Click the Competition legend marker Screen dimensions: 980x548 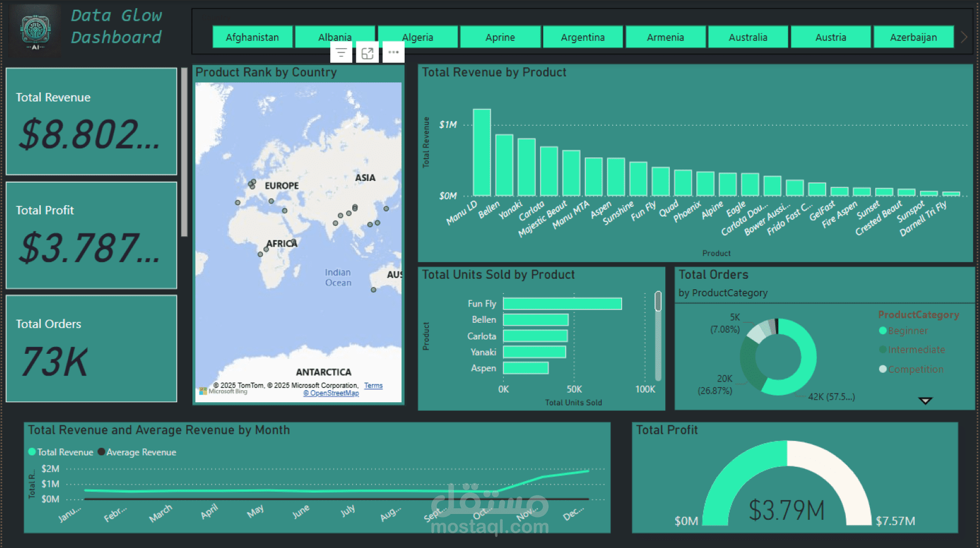click(x=883, y=369)
